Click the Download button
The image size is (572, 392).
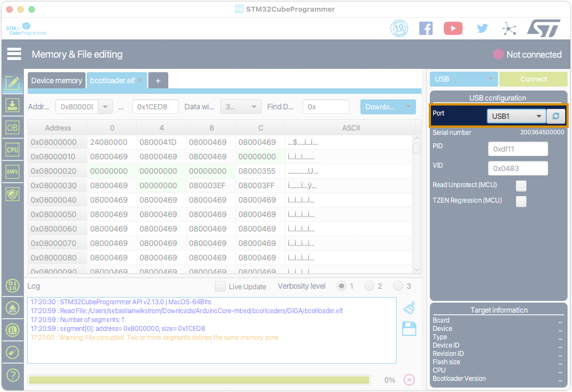pos(381,107)
